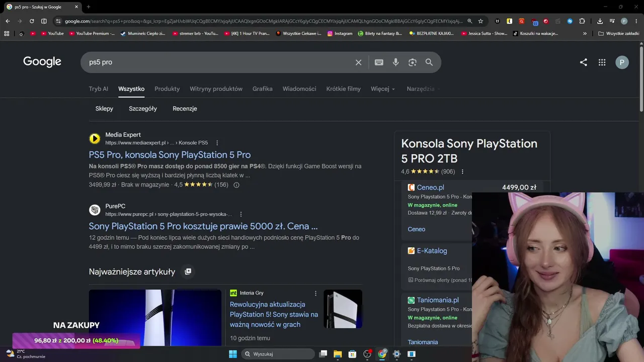Open more options beside the product rating
This screenshot has width=644, height=362.
462,171
